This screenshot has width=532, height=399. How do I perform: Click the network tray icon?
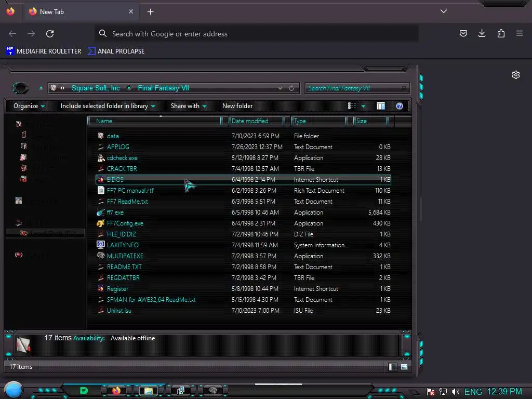coord(443,392)
